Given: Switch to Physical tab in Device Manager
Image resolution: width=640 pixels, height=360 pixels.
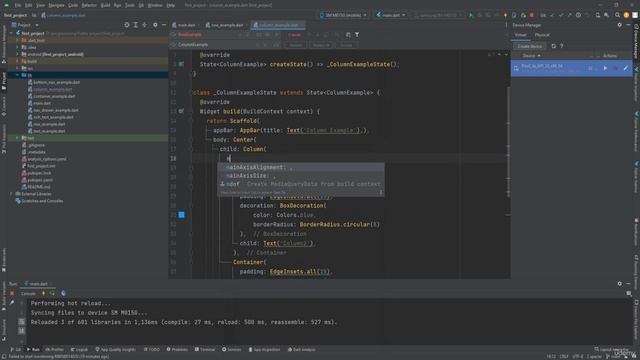Looking at the screenshot, I should [x=542, y=35].
